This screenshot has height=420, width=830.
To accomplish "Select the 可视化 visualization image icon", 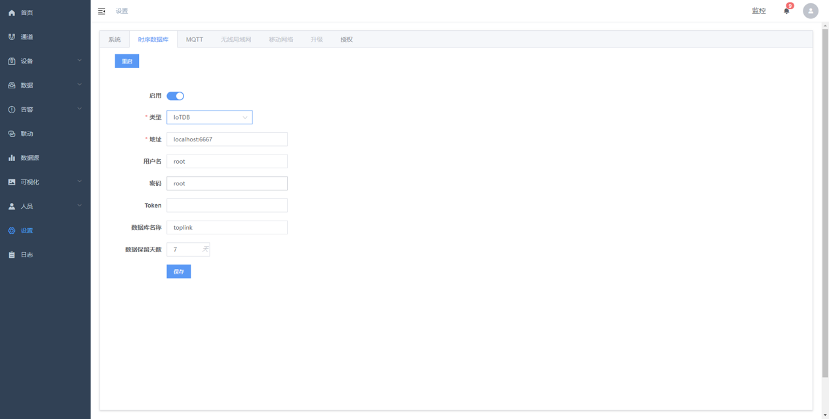I will [12, 182].
